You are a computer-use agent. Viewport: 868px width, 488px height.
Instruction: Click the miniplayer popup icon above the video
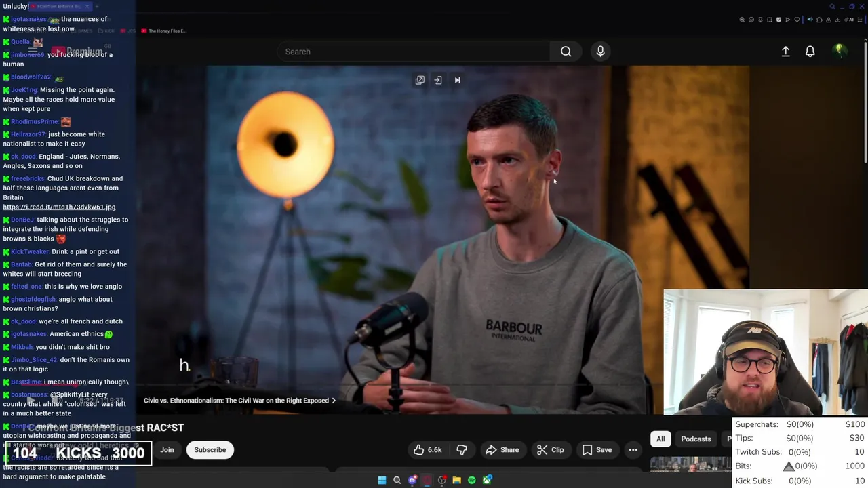420,80
